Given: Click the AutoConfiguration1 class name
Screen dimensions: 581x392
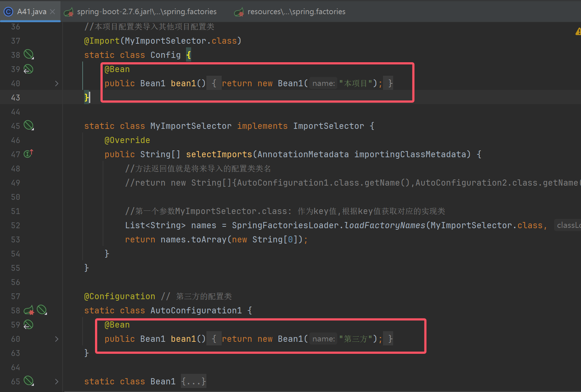Looking at the screenshot, I should point(196,310).
